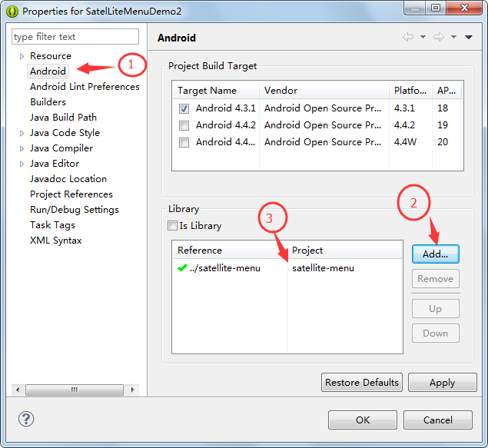Open the Builders page
Screen dimensions: 488x448
(x=48, y=102)
